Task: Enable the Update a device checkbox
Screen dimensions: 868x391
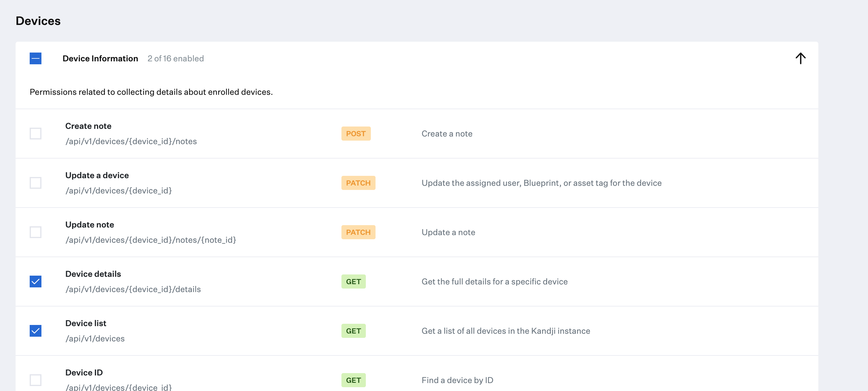Action: (x=35, y=183)
